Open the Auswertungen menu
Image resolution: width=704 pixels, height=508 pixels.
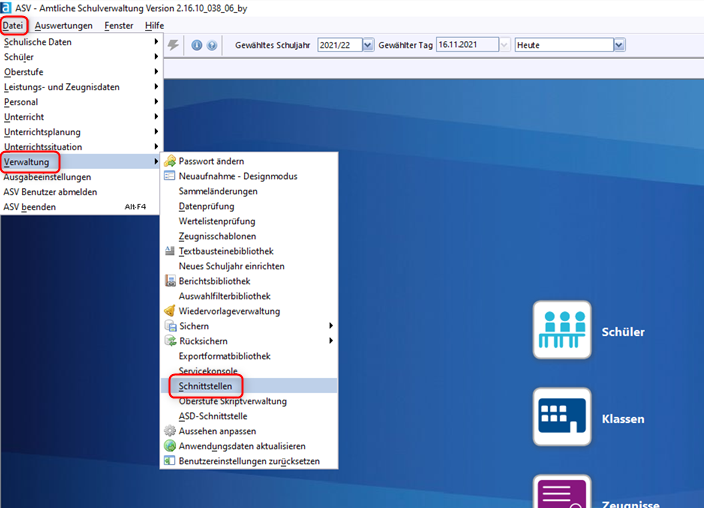tap(64, 26)
